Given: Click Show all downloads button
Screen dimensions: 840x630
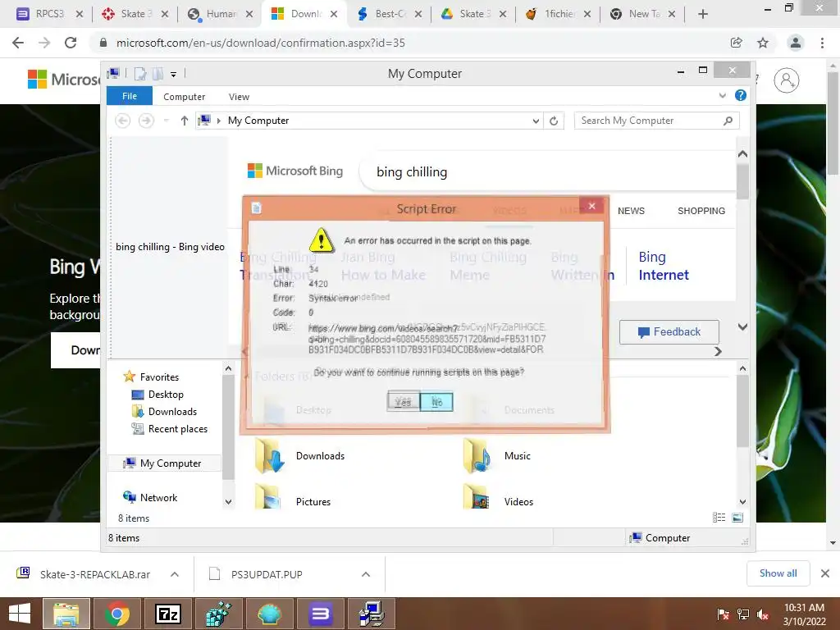Looking at the screenshot, I should point(778,573).
